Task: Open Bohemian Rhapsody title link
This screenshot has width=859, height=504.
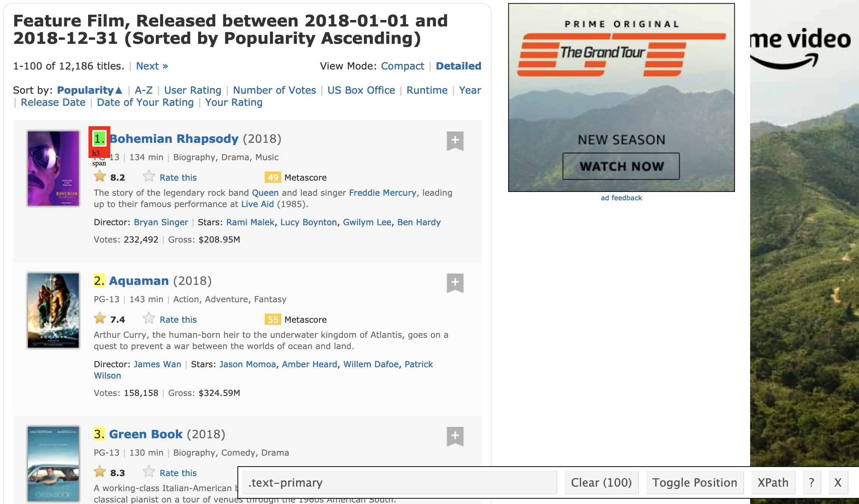Action: point(174,139)
